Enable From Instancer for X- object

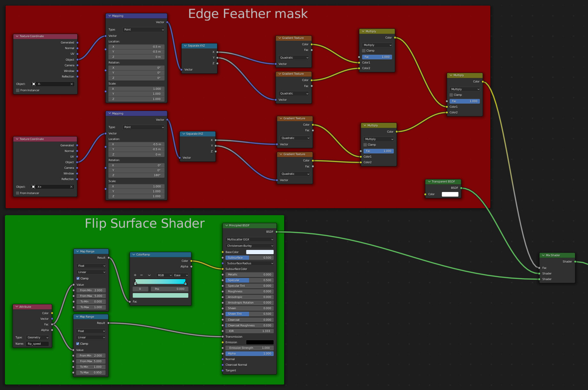pos(18,91)
